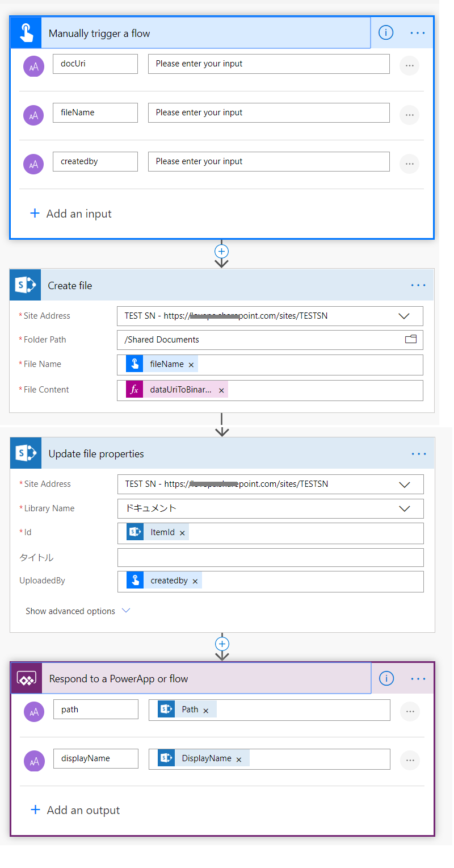This screenshot has height=868, width=454.
Task: Click the DisplayName dynamic content token
Action: tap(204, 758)
